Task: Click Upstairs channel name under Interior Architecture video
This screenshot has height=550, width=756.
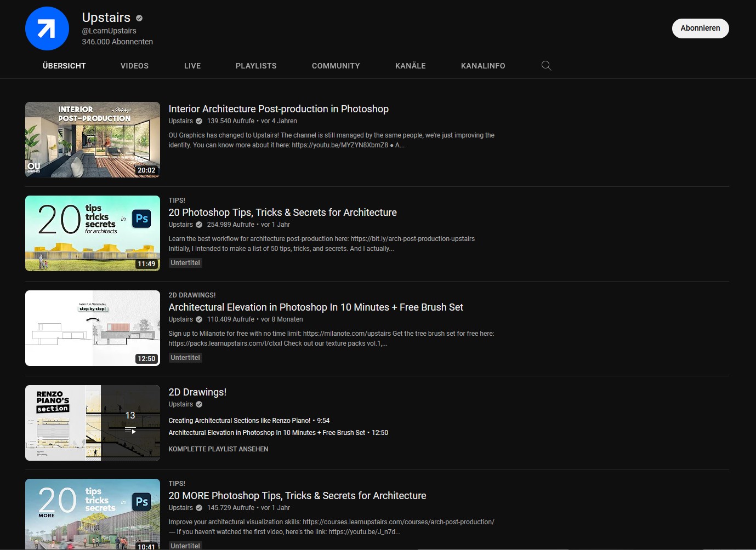Action: coord(180,121)
